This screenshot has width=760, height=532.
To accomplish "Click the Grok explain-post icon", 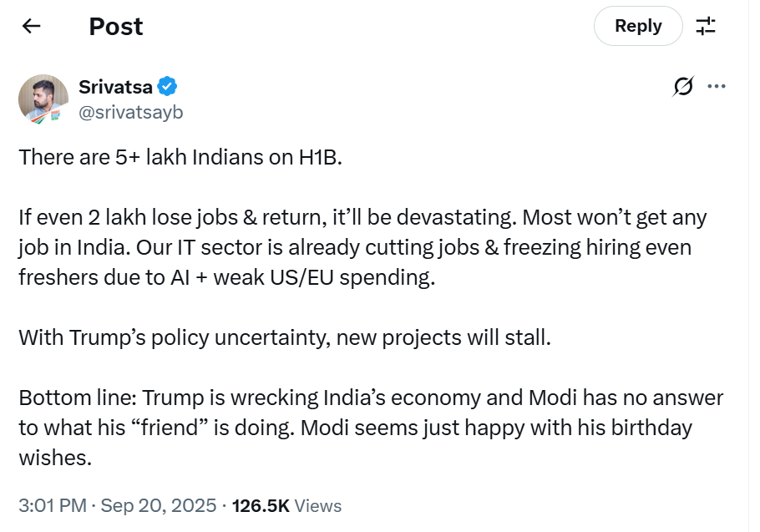I will tap(683, 87).
